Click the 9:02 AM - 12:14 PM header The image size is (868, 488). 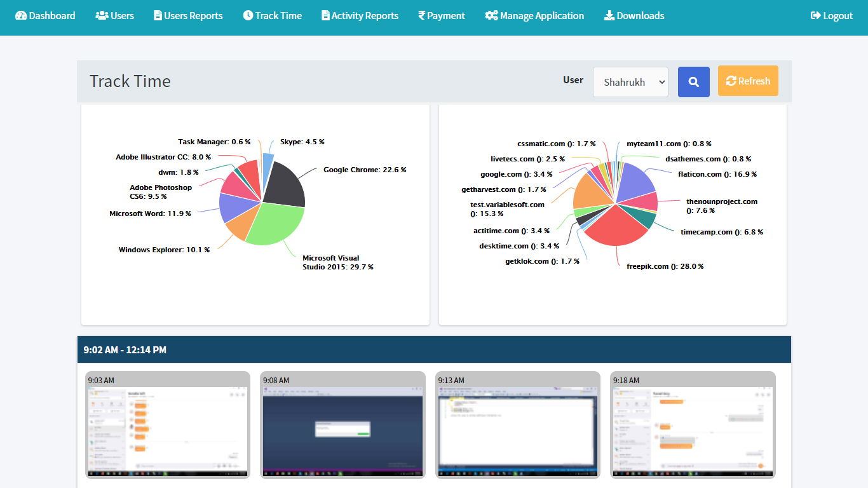point(125,350)
